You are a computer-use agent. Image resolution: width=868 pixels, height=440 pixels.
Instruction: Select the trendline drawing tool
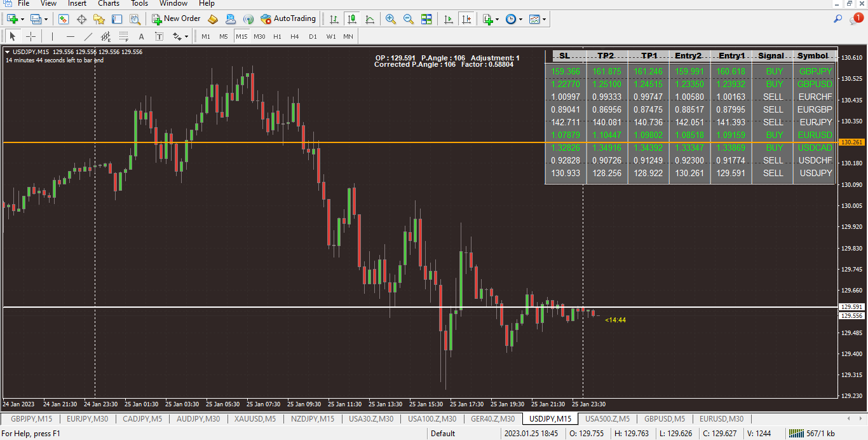point(88,36)
